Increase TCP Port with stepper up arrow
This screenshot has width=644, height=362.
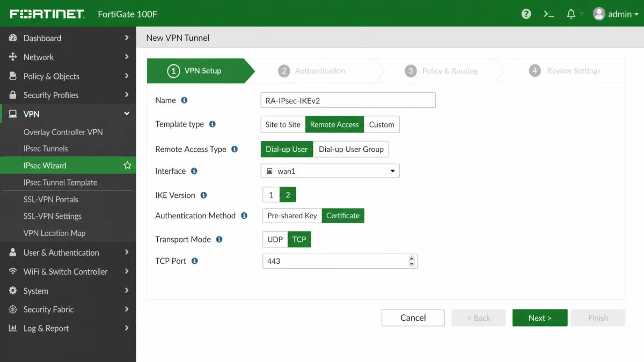point(412,258)
